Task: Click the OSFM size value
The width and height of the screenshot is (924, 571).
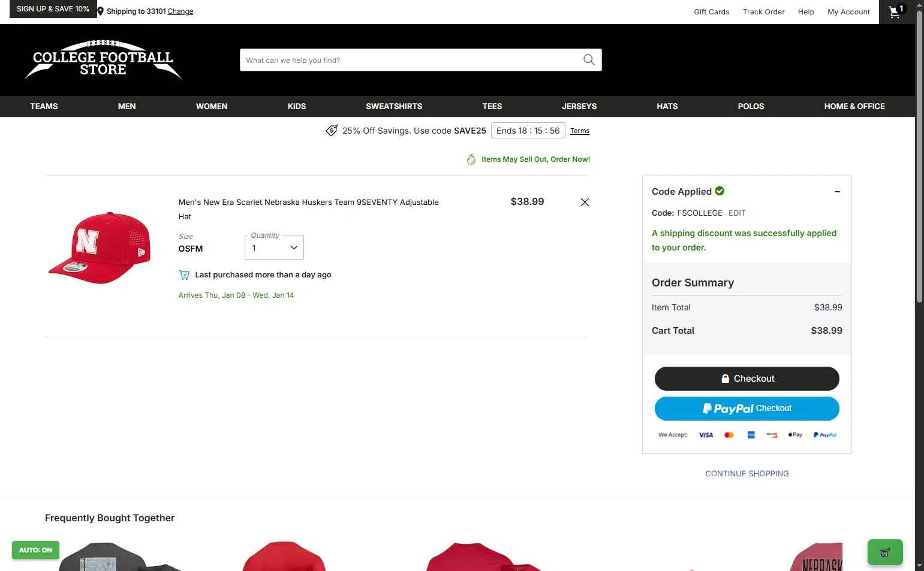Action: coord(191,249)
